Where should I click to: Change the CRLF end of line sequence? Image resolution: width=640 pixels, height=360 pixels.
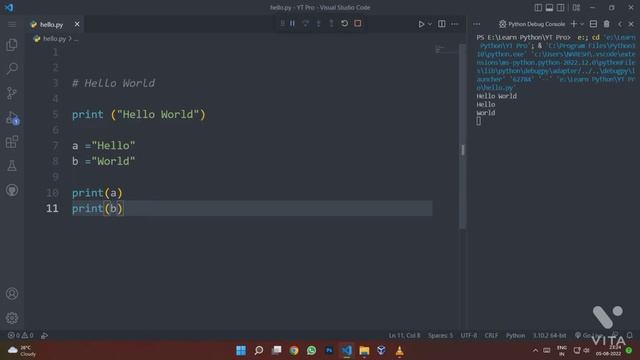pyautogui.click(x=491, y=335)
